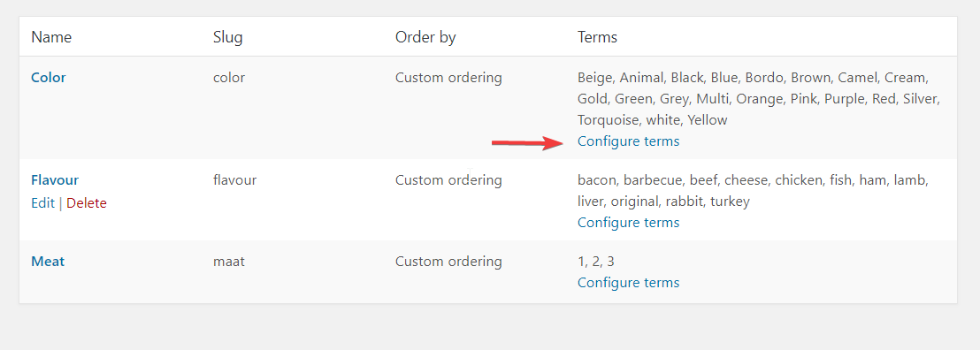Click Custom ordering in the Meat row
The height and width of the screenshot is (350, 980).
448,262
